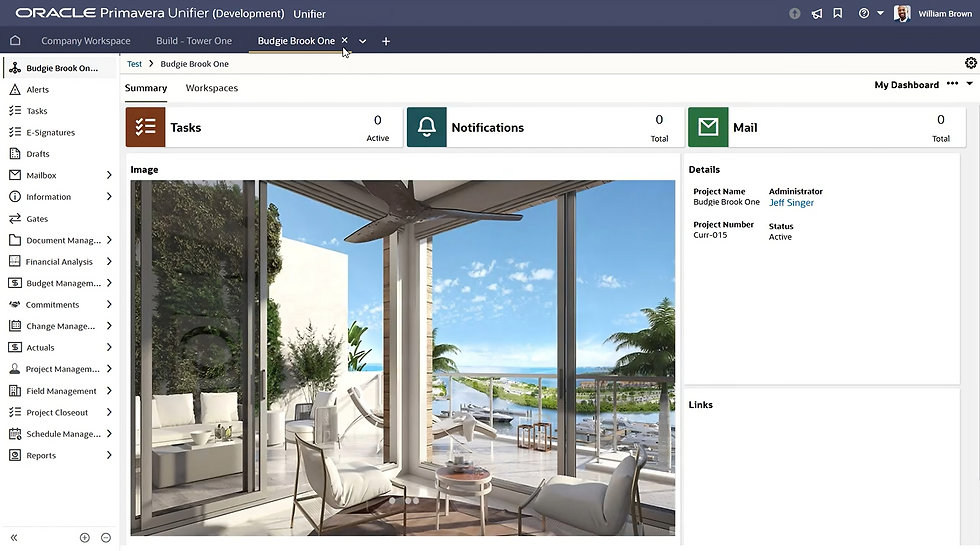This screenshot has width=980, height=551.
Task: Open Gates in the sidebar
Action: click(37, 219)
